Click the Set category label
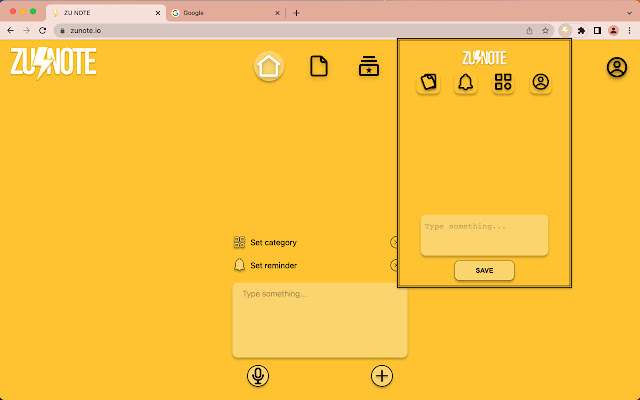This screenshot has height=400, width=640. 273,242
